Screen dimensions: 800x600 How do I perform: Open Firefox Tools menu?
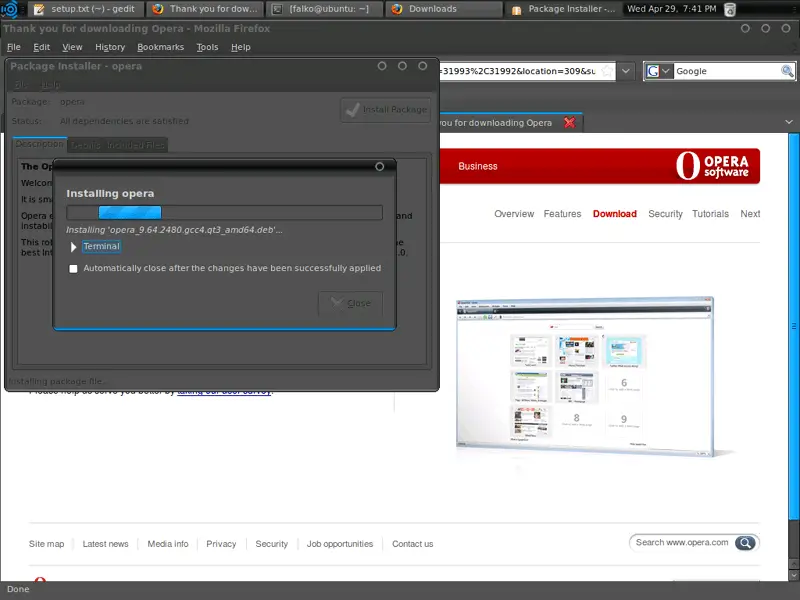click(207, 47)
